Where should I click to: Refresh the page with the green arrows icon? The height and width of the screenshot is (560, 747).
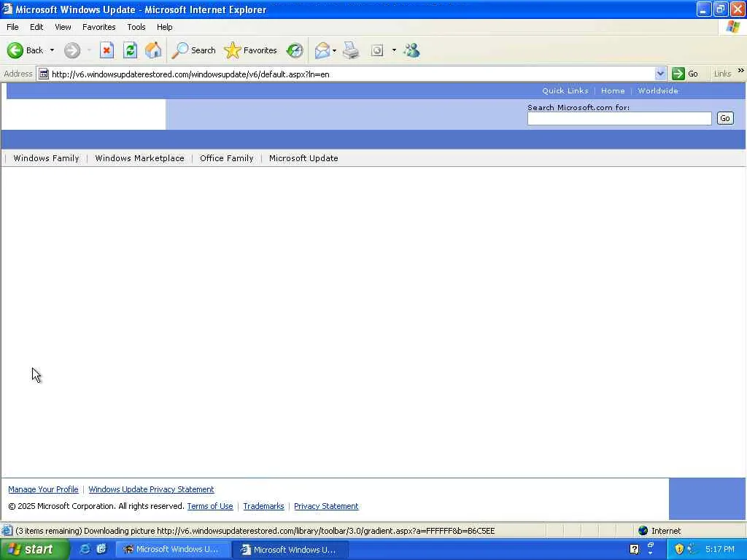coord(130,50)
